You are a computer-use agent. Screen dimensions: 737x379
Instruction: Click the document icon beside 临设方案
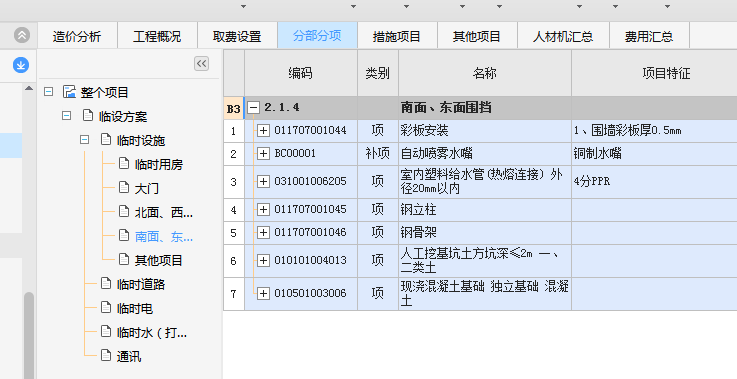click(87, 115)
